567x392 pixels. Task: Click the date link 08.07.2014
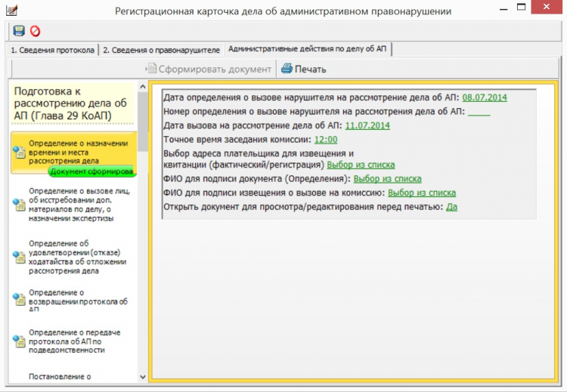click(485, 97)
